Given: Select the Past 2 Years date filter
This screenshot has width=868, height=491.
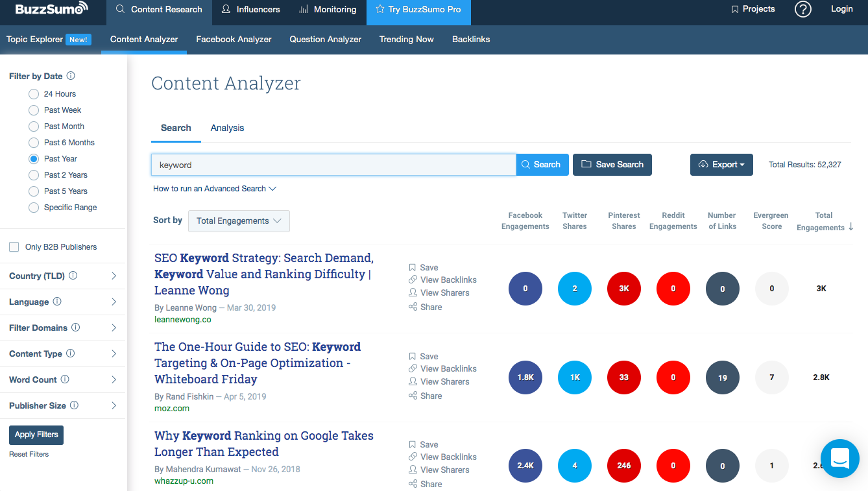Looking at the screenshot, I should pos(34,175).
